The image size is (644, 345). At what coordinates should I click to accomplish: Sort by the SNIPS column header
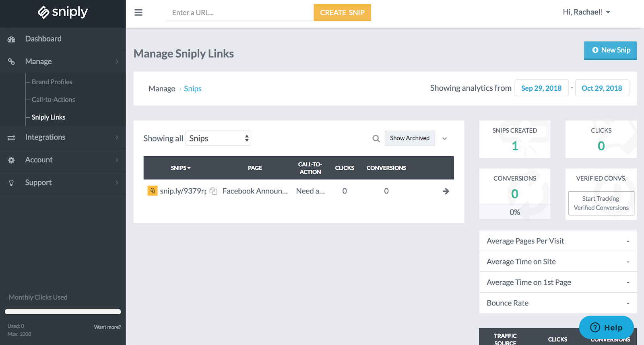(x=180, y=168)
